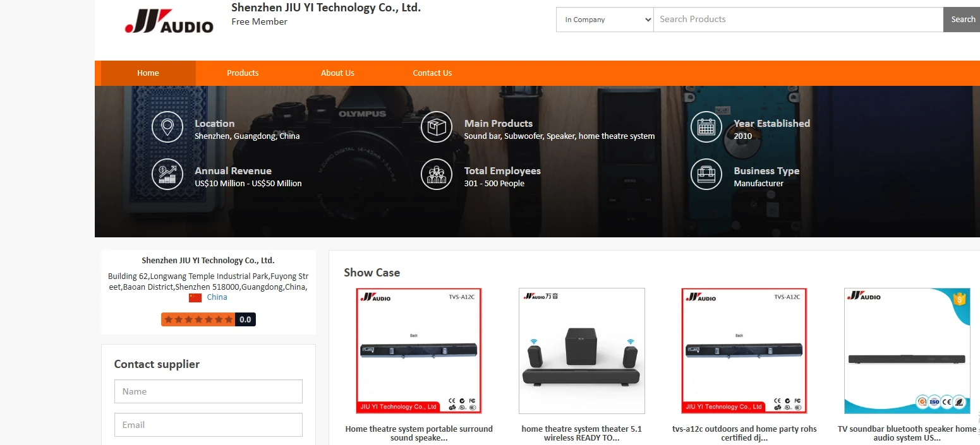
Task: Click the '2010' year established value
Action: point(743,136)
